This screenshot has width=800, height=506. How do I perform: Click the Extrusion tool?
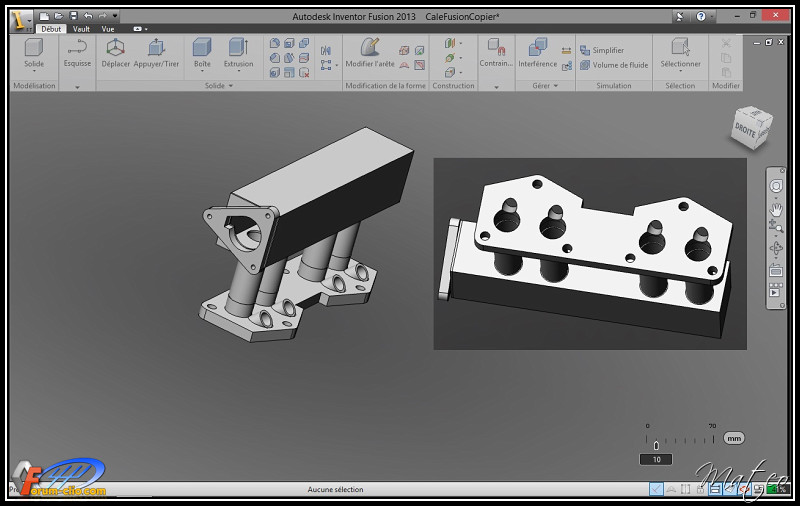[x=238, y=53]
